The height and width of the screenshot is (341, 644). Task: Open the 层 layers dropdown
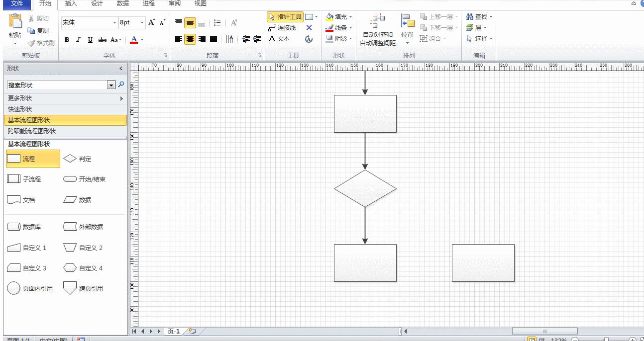pyautogui.click(x=476, y=28)
